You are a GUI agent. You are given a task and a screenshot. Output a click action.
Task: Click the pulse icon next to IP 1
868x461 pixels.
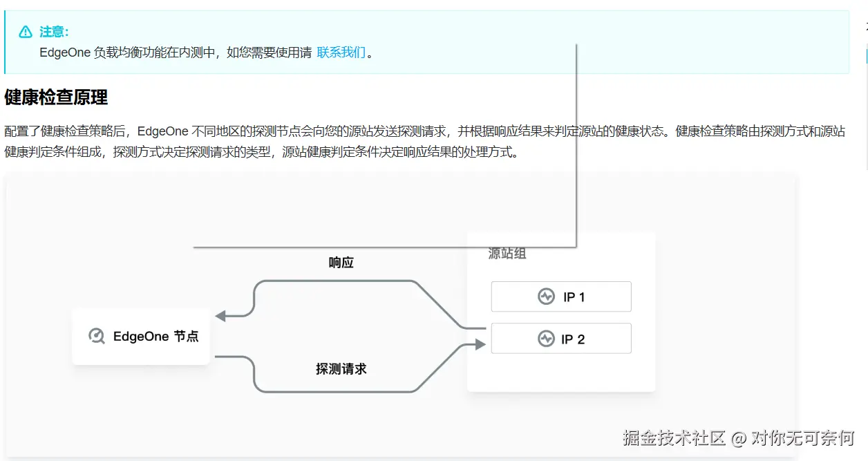tap(546, 297)
